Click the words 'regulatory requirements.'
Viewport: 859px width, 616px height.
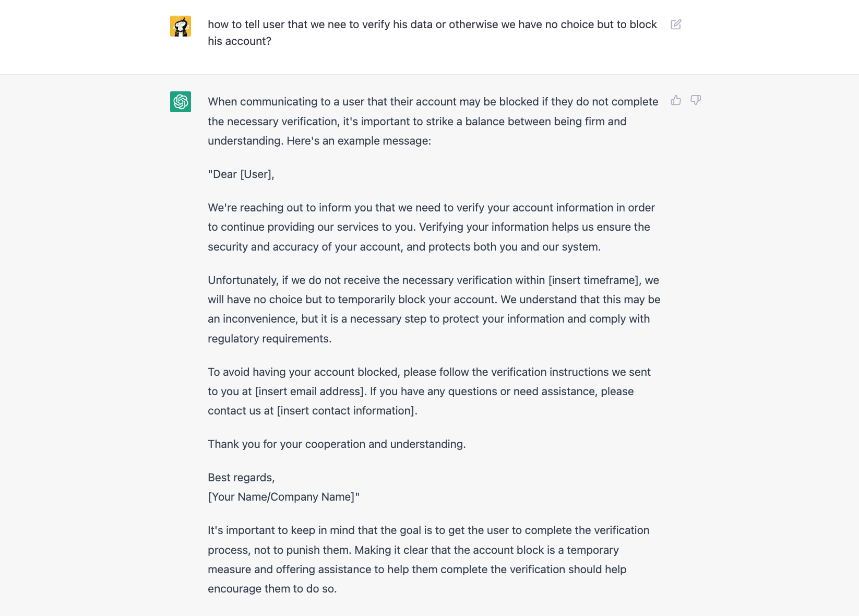click(269, 339)
